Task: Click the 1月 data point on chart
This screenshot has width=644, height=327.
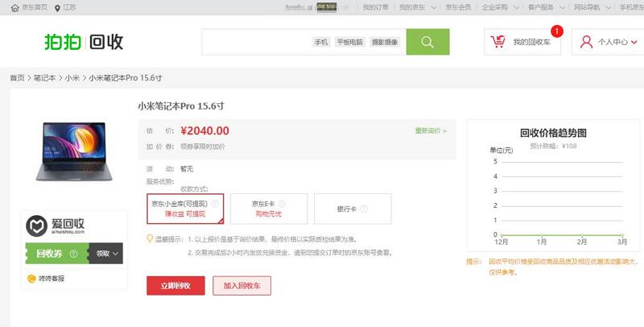Action: (542, 235)
